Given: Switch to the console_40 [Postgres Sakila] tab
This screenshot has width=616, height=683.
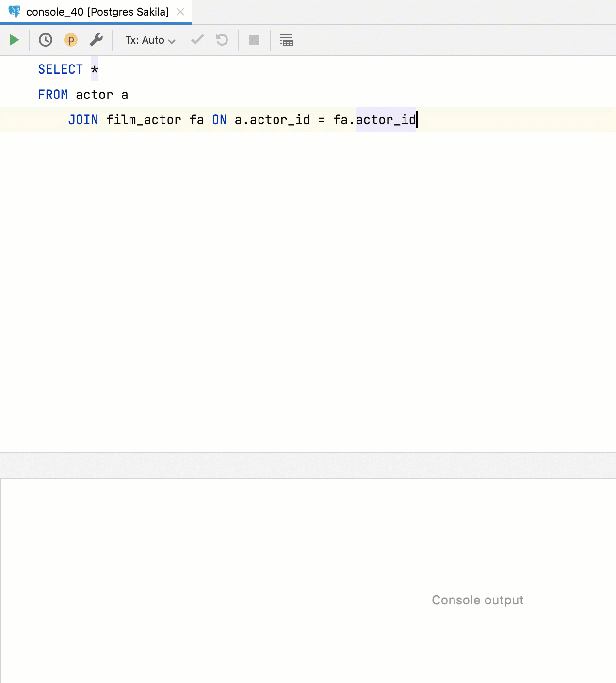Looking at the screenshot, I should [x=97, y=12].
